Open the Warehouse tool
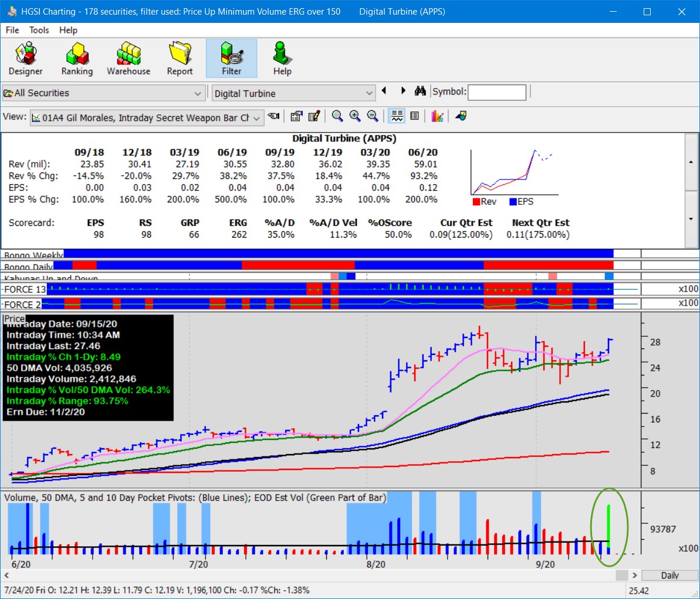700x599 pixels. [x=128, y=59]
